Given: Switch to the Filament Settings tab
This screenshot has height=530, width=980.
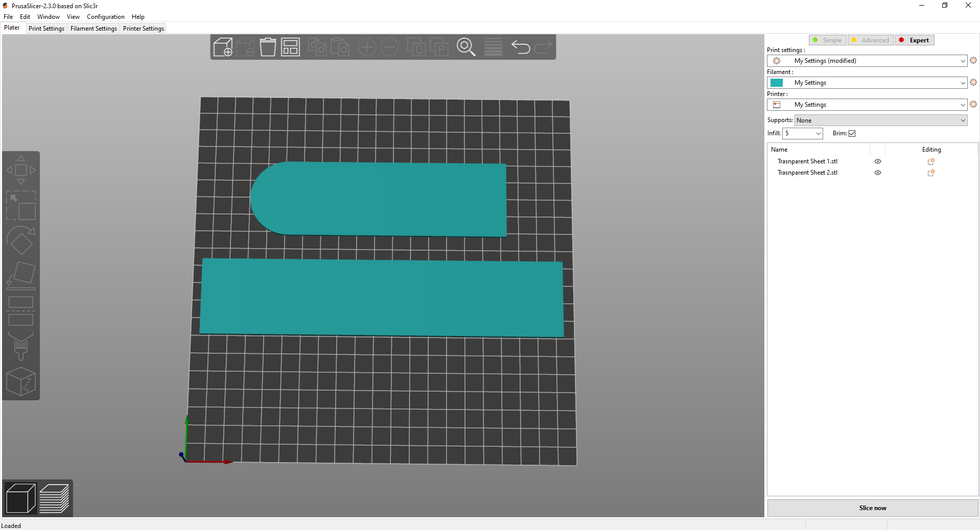Looking at the screenshot, I should (94, 28).
